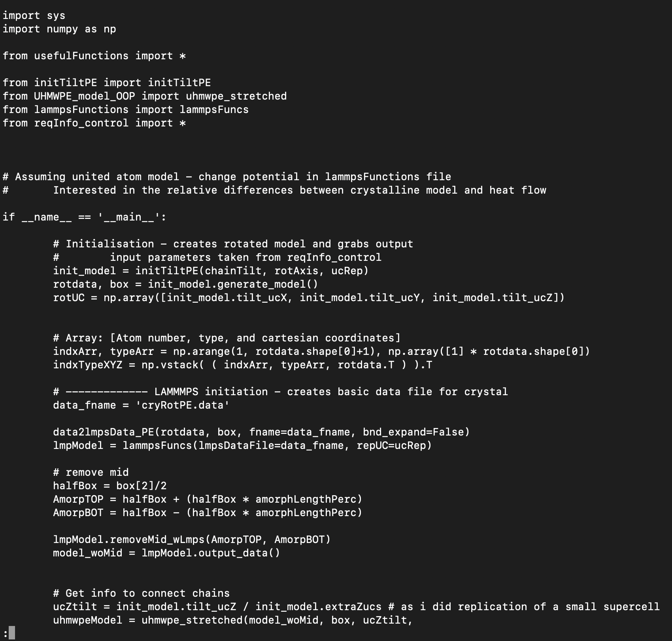Click the 'indxTypeXYZ' variable name
Image resolution: width=672 pixels, height=641 pixels.
click(88, 365)
